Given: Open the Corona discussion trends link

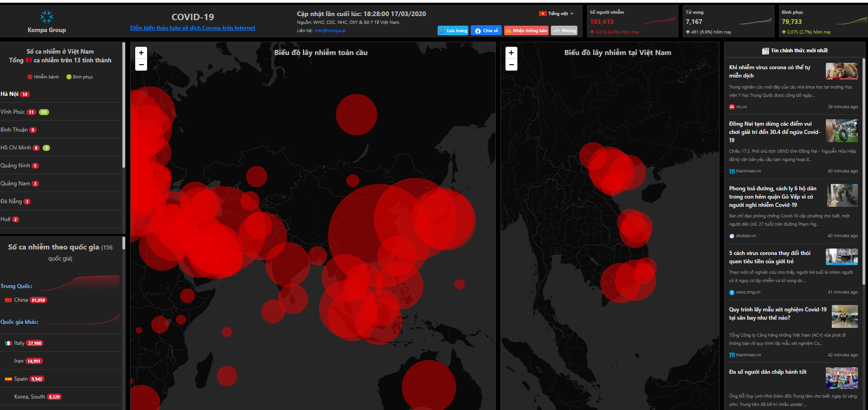Looking at the screenshot, I should pos(192,28).
